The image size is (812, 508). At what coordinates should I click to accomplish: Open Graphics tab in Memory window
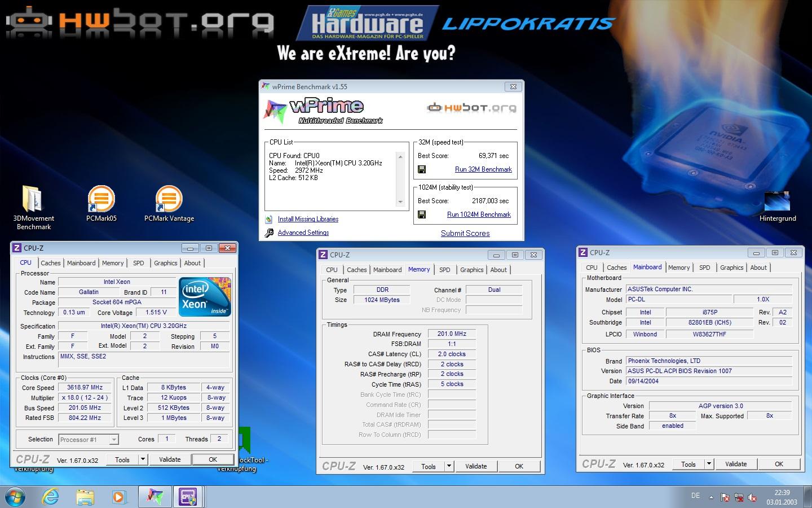click(x=472, y=270)
